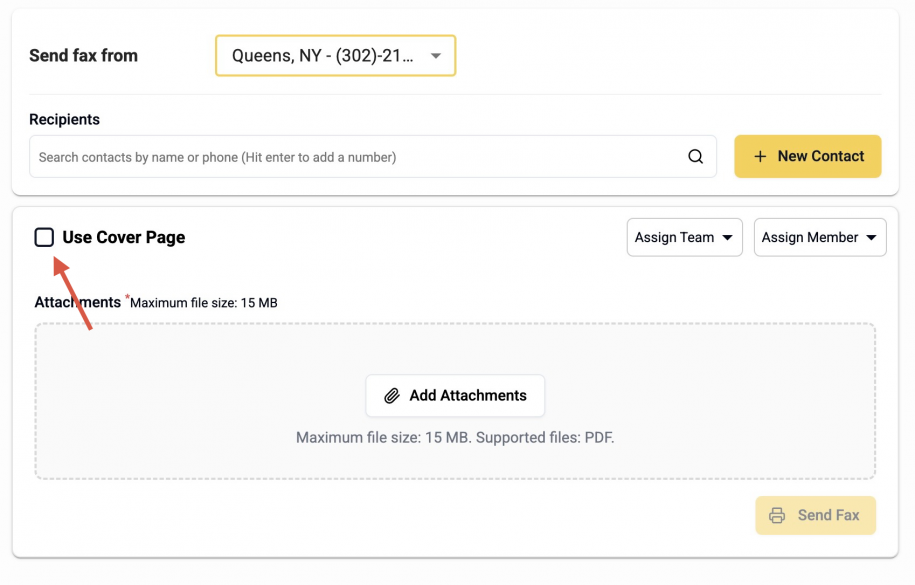Click the "Use Cover Page" label text
This screenshot has height=585, width=915.
tap(123, 237)
